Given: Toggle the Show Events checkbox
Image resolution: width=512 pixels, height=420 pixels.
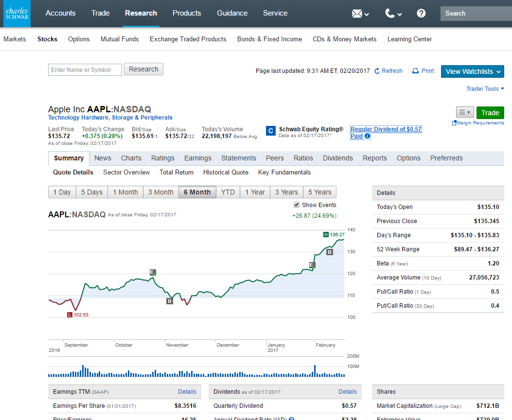Looking at the screenshot, I should [x=297, y=205].
